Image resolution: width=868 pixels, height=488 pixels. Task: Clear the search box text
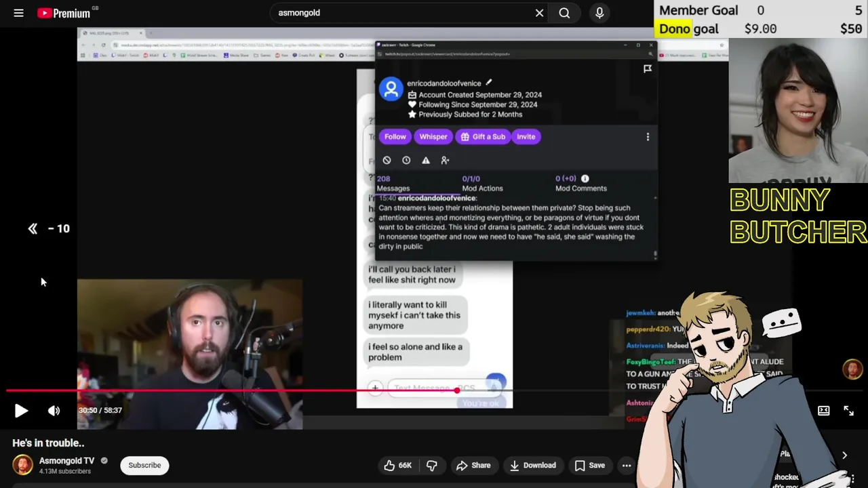click(x=539, y=13)
